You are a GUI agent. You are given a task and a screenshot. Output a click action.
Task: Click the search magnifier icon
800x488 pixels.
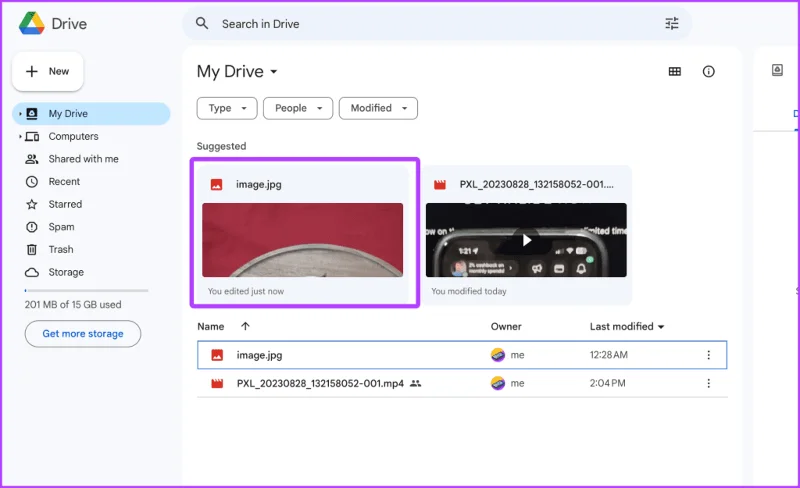202,23
